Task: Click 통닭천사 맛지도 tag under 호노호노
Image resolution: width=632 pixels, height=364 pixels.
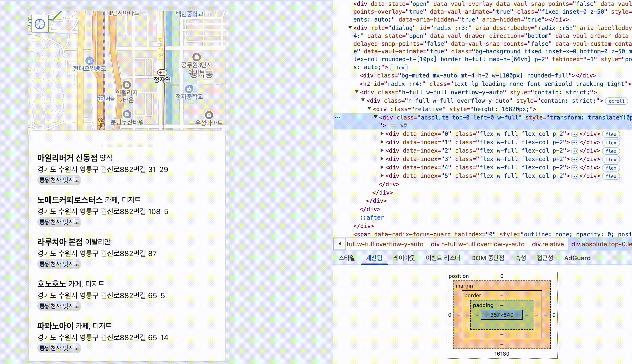Action: click(x=59, y=306)
